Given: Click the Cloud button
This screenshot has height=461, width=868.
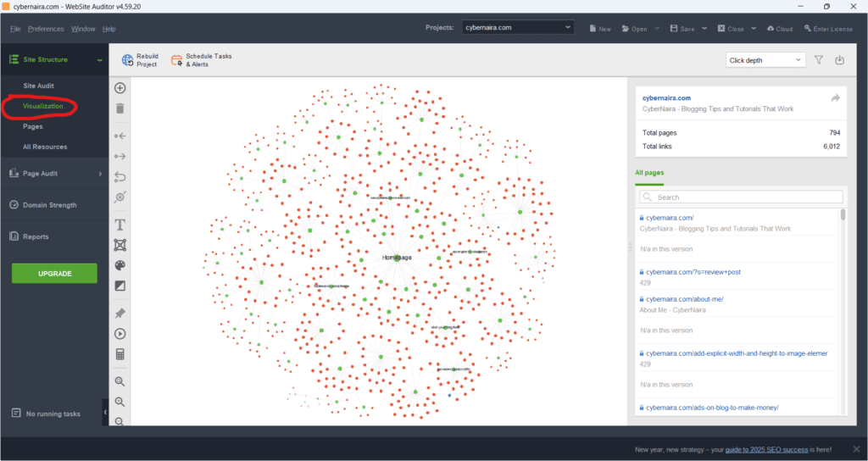Looking at the screenshot, I should 780,29.
